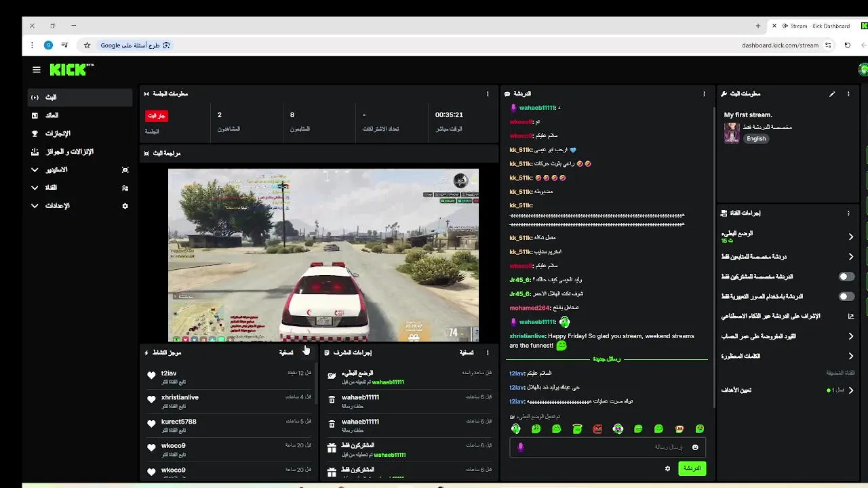Click browser address bar URL
The image size is (868, 488).
(780, 45)
